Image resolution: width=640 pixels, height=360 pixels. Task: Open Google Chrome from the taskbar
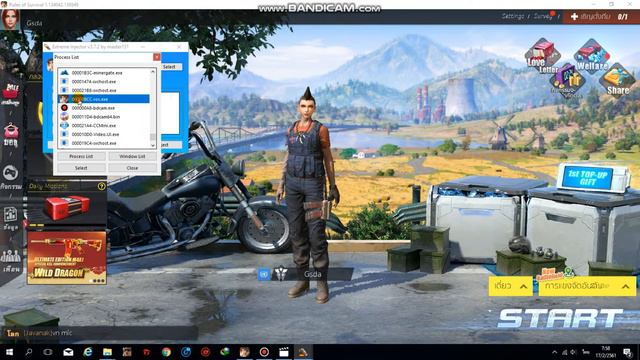click(166, 352)
